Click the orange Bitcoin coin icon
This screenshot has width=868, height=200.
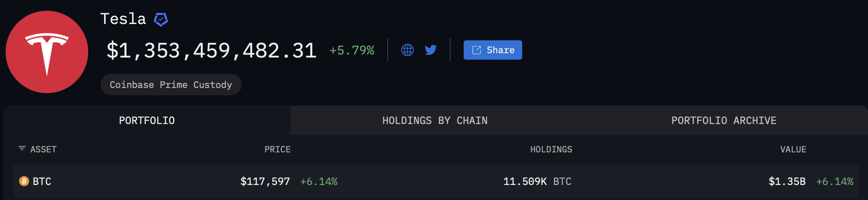24,182
